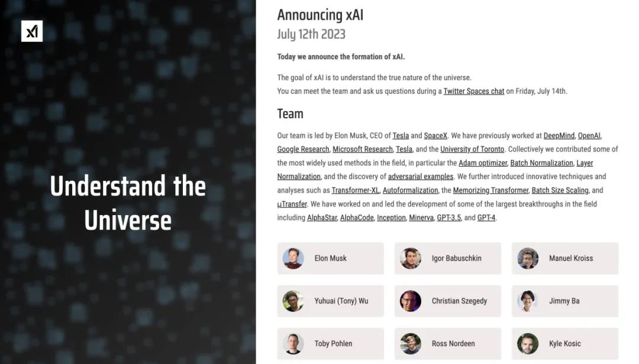This screenshot has height=364, width=639.
Task: Open the AlphaStar link
Action: (x=322, y=217)
